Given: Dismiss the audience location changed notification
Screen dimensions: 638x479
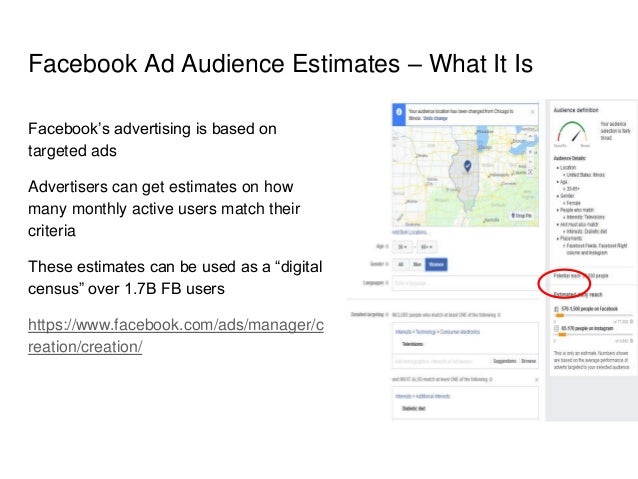Looking at the screenshot, I should (x=533, y=112).
